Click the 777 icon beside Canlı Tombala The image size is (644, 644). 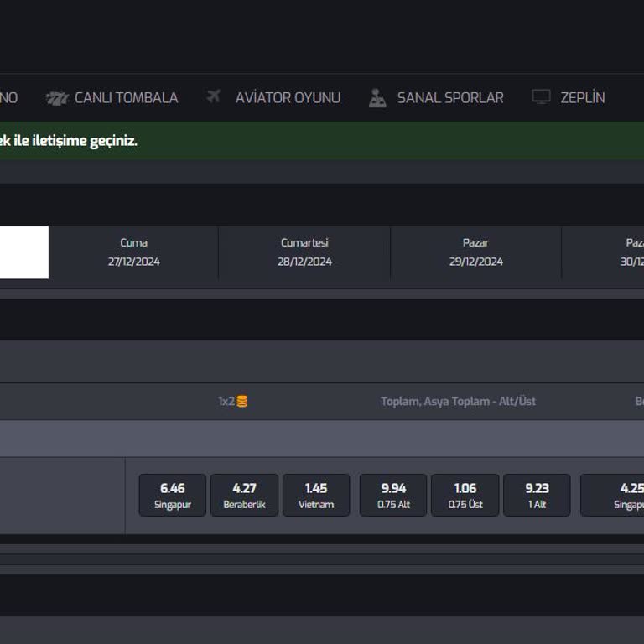click(x=57, y=98)
